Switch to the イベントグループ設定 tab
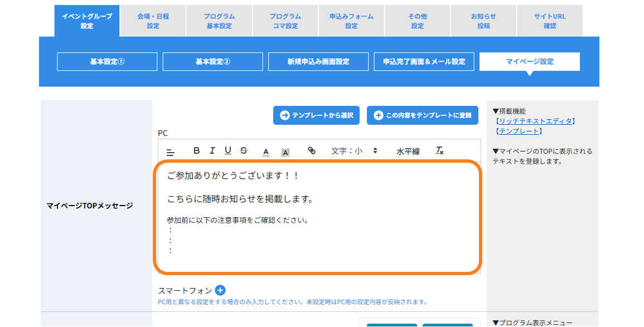 coord(86,21)
